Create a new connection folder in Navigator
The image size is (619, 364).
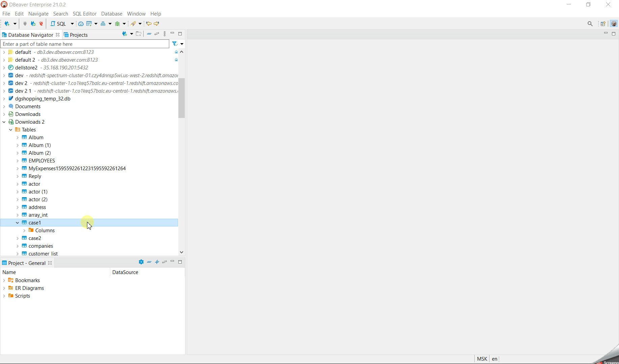[x=139, y=34]
